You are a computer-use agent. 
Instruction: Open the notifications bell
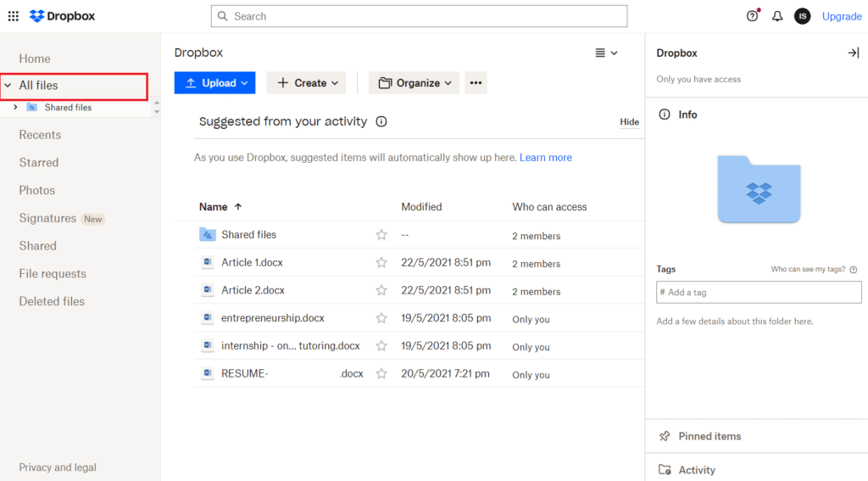click(777, 16)
